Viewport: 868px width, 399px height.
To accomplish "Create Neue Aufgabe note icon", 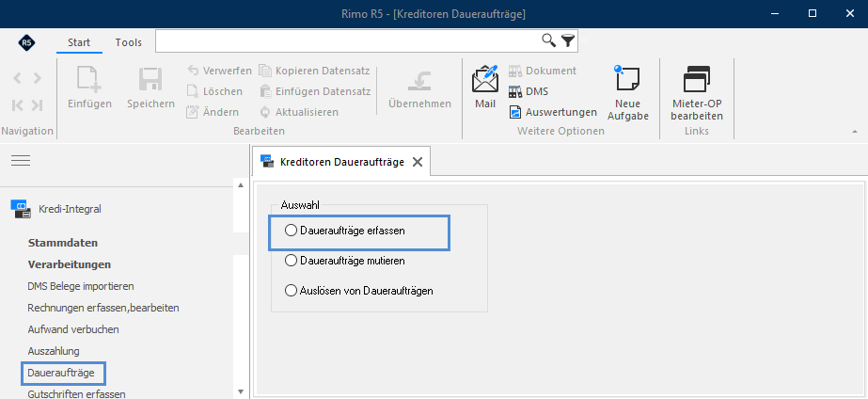I will point(627,79).
